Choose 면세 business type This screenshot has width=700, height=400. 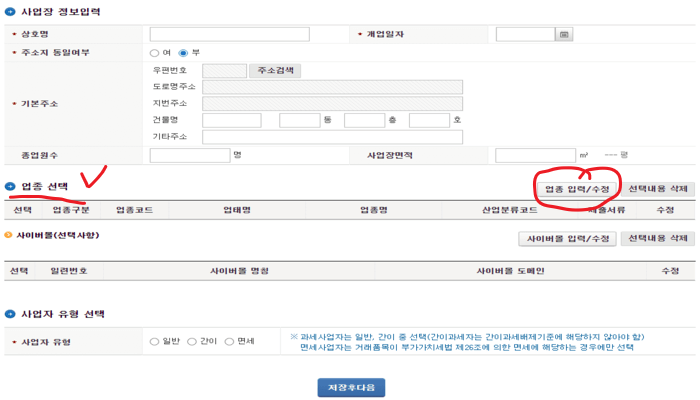tap(229, 342)
